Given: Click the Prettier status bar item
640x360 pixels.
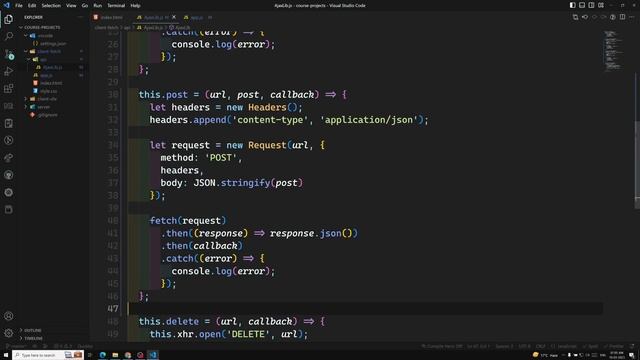Looking at the screenshot, I should [613, 346].
